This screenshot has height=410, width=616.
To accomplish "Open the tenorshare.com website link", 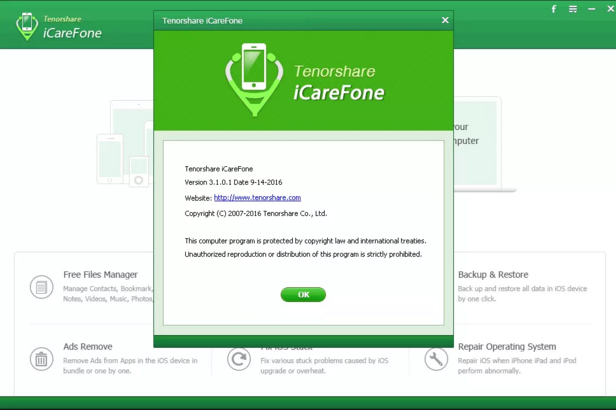I will click(257, 198).
